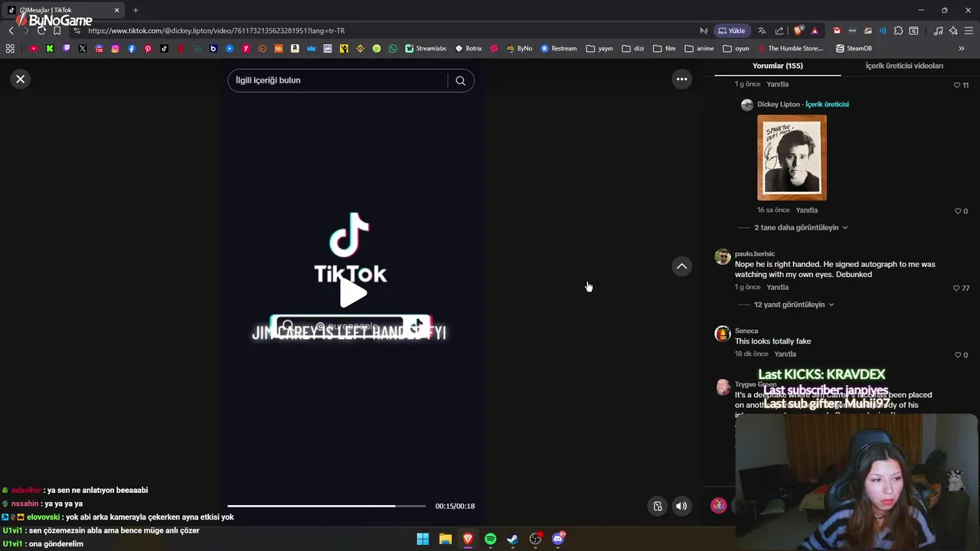Show overflow bookmarks with double chevron

pos(962,48)
